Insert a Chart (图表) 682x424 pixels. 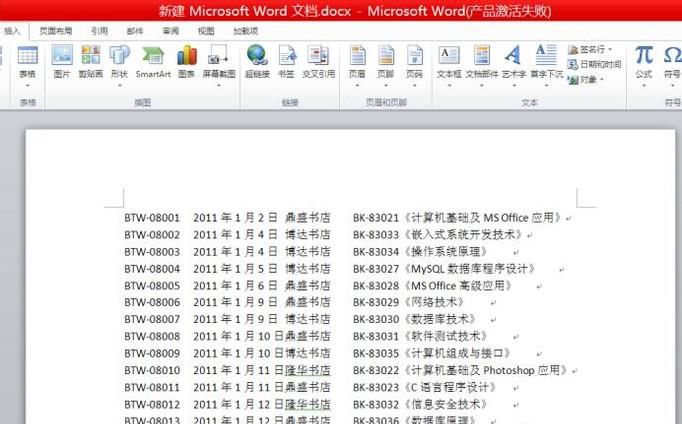[187, 62]
